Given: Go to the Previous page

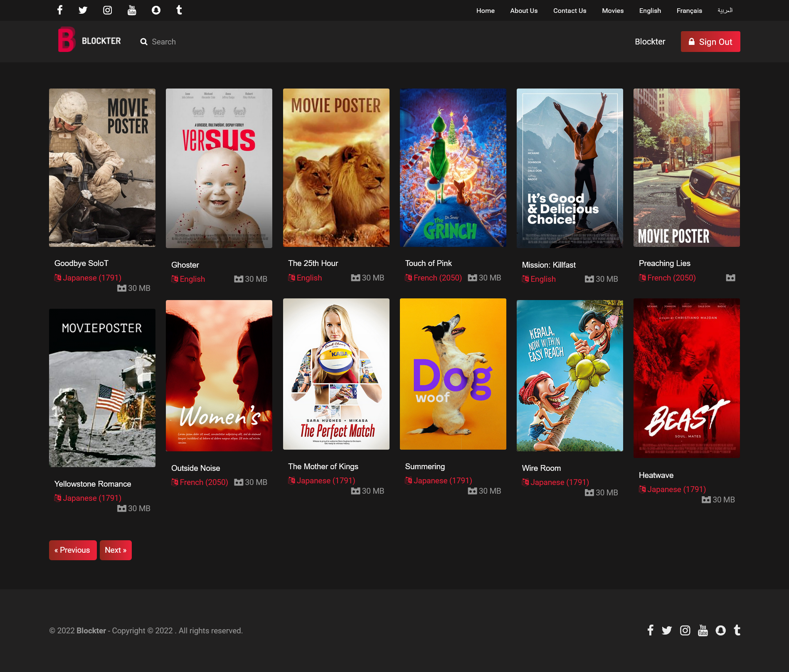Looking at the screenshot, I should [73, 550].
